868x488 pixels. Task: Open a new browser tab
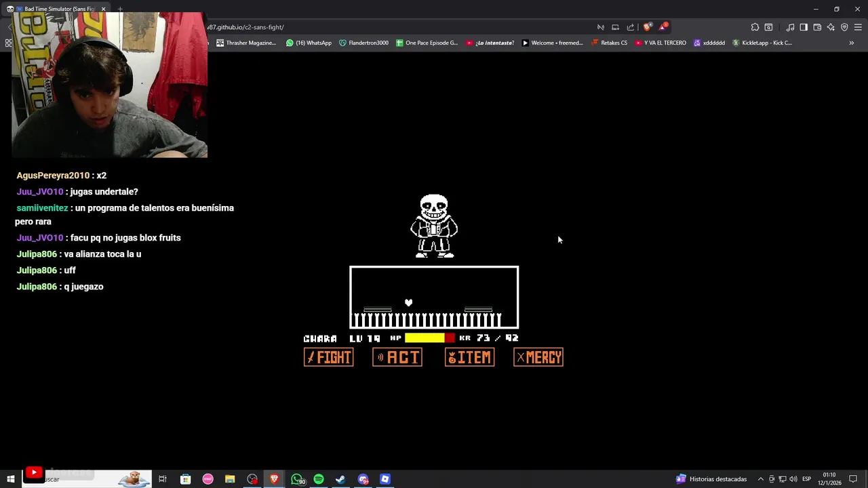point(120,9)
